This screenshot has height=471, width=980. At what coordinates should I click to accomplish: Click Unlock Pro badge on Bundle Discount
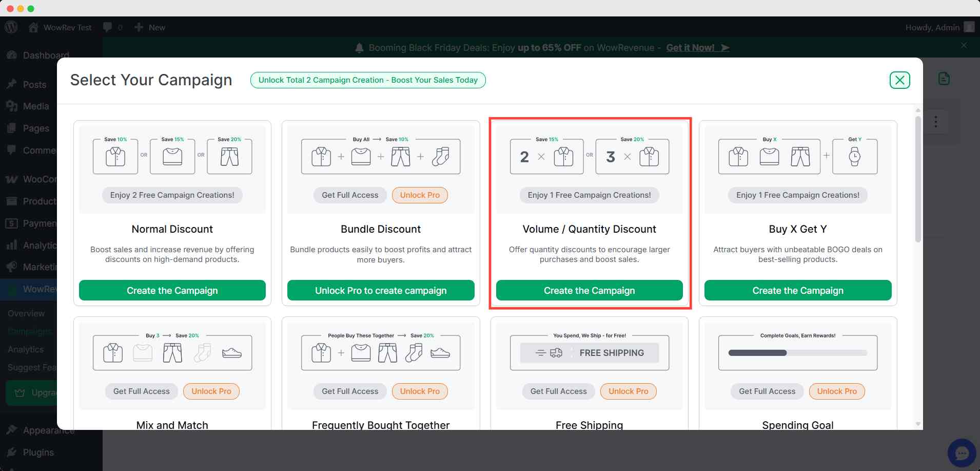click(x=419, y=195)
